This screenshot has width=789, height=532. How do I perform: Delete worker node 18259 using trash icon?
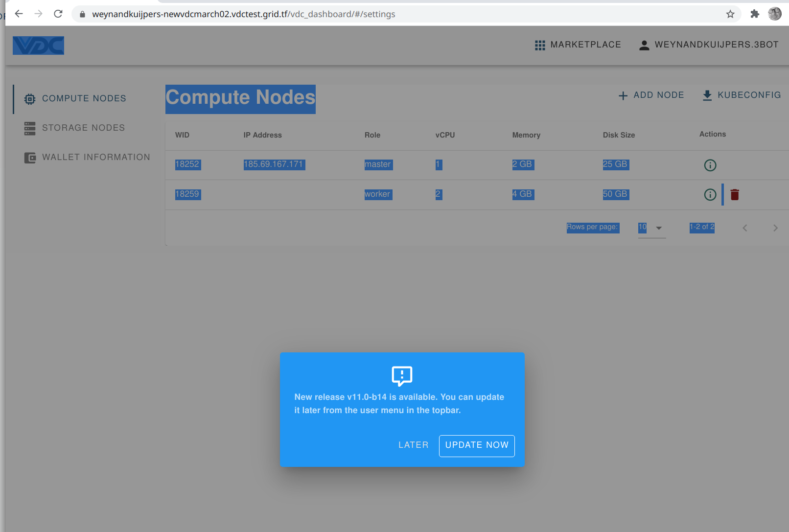click(x=735, y=194)
